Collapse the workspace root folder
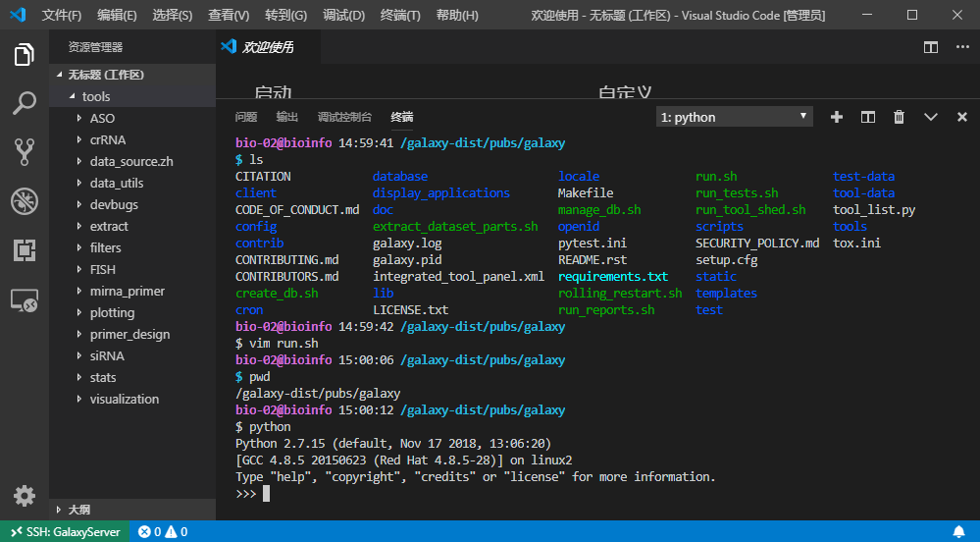This screenshot has width=980, height=542. click(x=60, y=75)
